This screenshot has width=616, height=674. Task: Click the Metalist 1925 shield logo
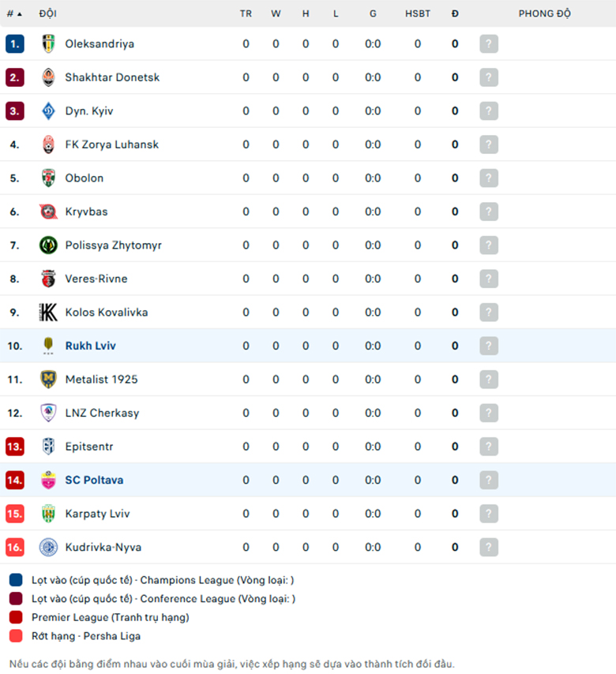[49, 379]
